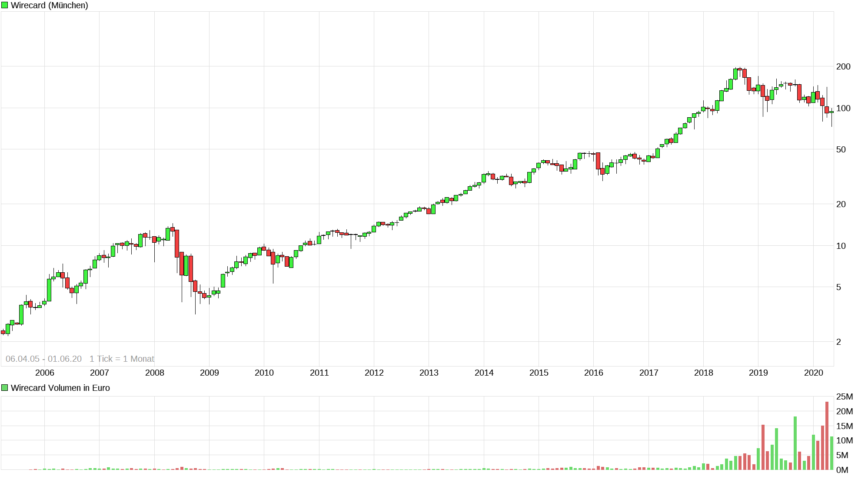Click the 2008 year label on axis
The height and width of the screenshot is (479, 868).
[x=155, y=373]
